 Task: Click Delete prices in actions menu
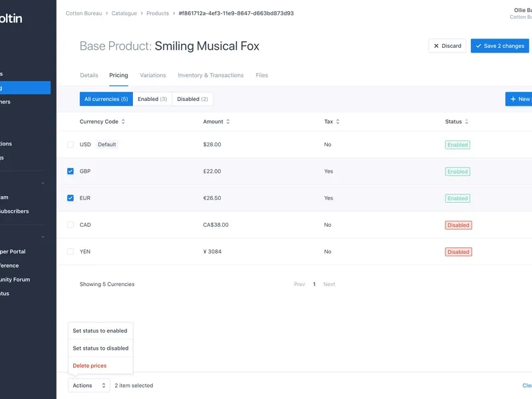pos(90,366)
